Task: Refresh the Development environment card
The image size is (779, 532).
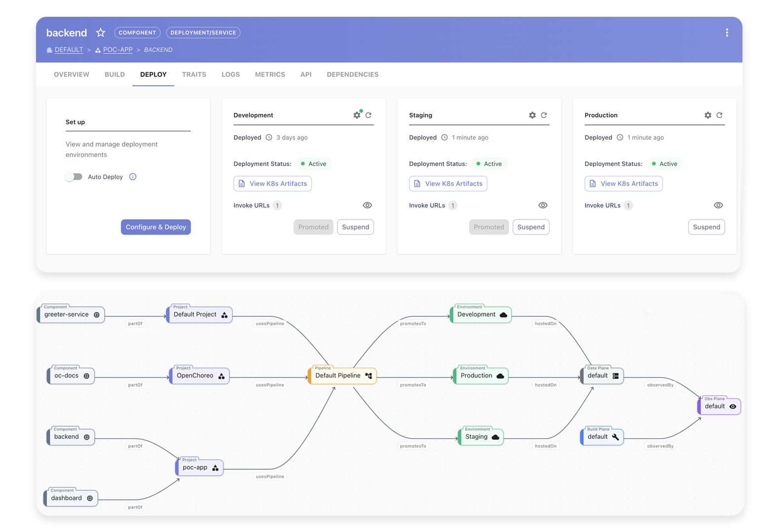Action: (369, 115)
